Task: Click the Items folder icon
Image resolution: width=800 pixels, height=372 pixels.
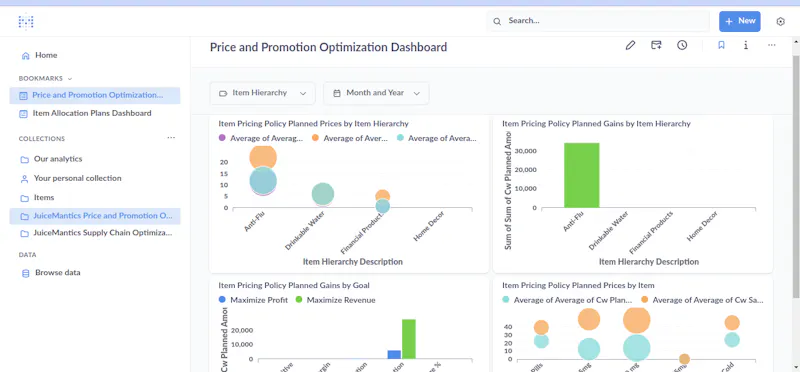Action: click(24, 198)
